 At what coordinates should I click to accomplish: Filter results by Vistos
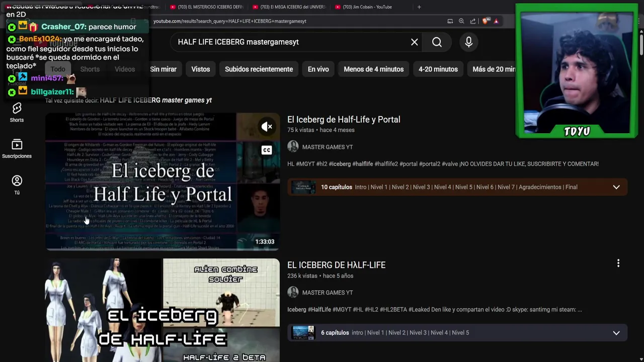[x=200, y=69]
